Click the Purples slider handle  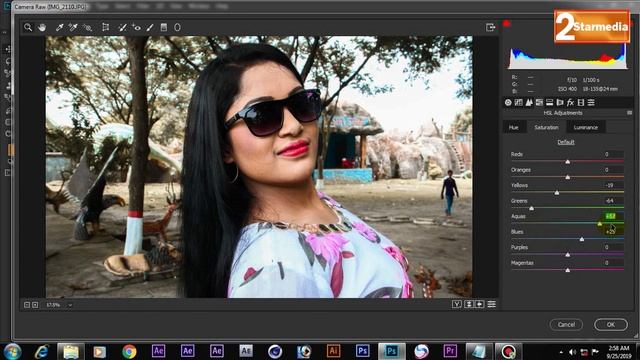[x=568, y=255]
